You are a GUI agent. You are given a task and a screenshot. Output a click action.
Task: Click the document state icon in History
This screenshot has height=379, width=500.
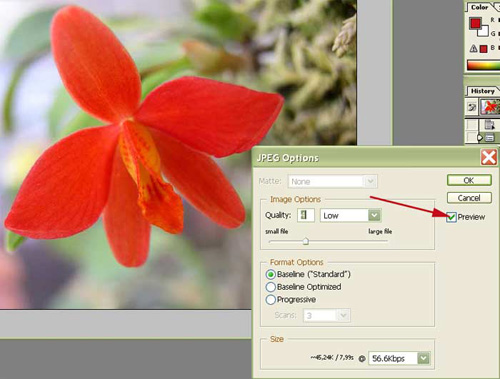point(489,125)
